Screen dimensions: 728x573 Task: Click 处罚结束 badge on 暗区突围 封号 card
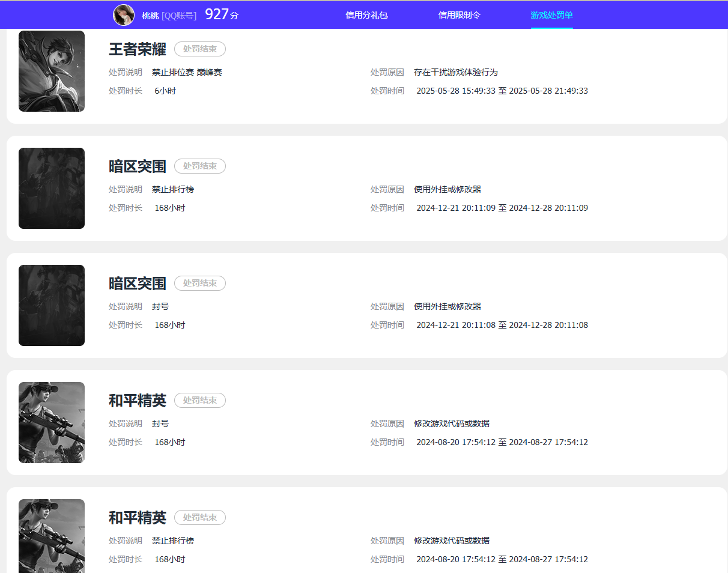pos(200,283)
